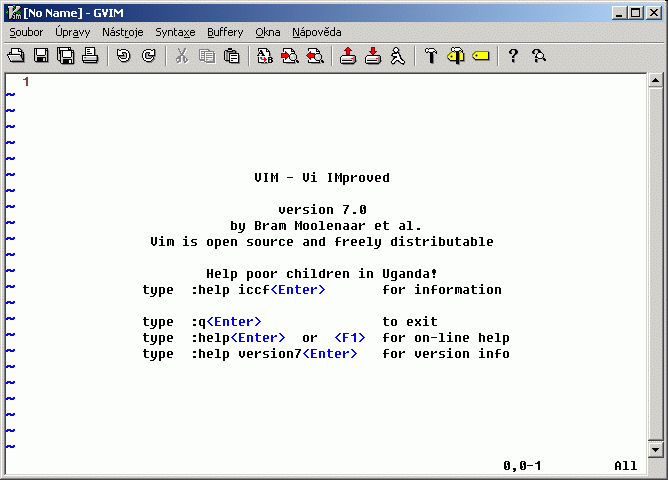Close the GVIM window
The image size is (668, 480).
click(x=654, y=13)
